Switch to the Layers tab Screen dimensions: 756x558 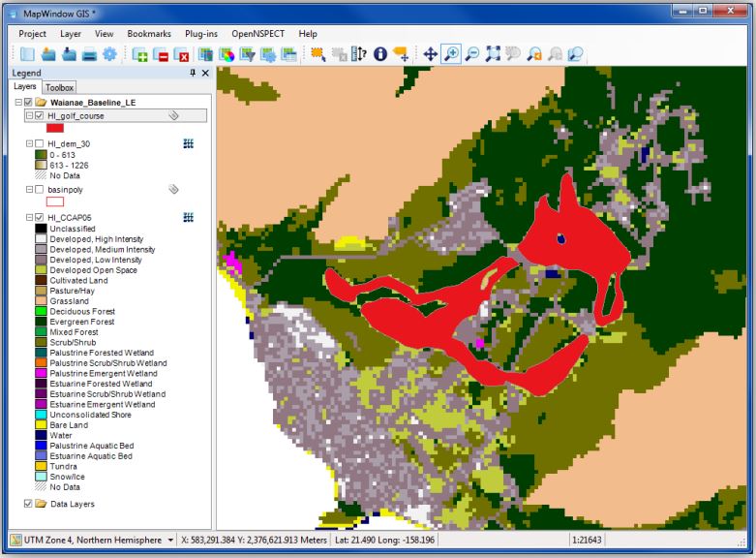[x=24, y=87]
